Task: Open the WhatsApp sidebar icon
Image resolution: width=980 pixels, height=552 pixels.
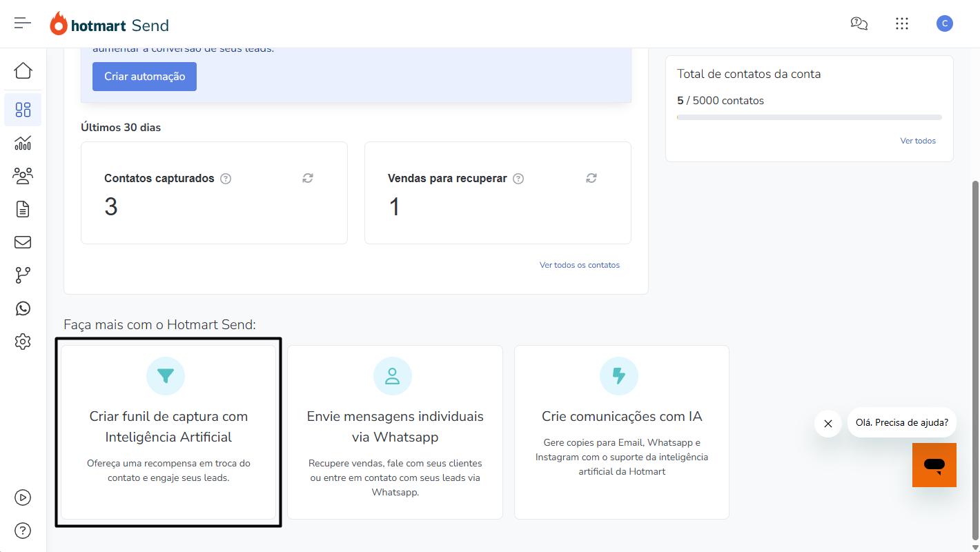Action: click(x=23, y=308)
